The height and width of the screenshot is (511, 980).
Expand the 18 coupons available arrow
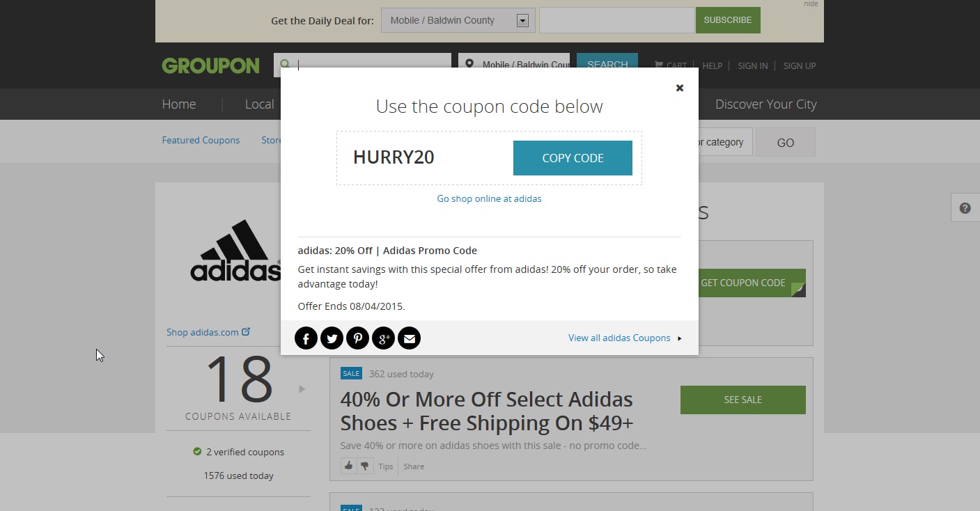click(302, 389)
